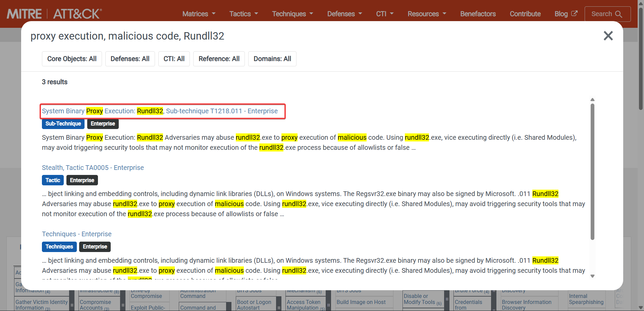
Task: Open Internal Spearphishing technique
Action: coord(586,299)
